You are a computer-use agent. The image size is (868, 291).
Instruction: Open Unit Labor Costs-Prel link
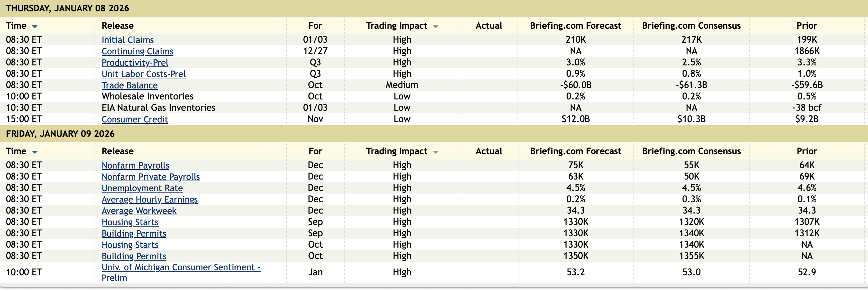point(144,74)
